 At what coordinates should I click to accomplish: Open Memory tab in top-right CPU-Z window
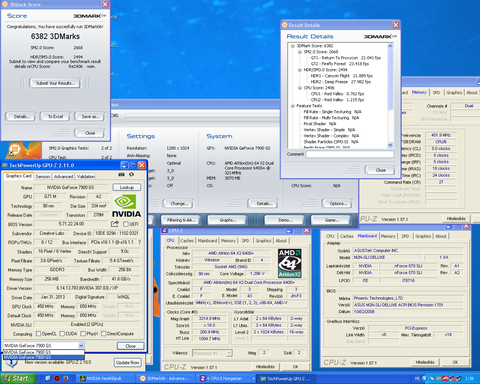[419, 92]
